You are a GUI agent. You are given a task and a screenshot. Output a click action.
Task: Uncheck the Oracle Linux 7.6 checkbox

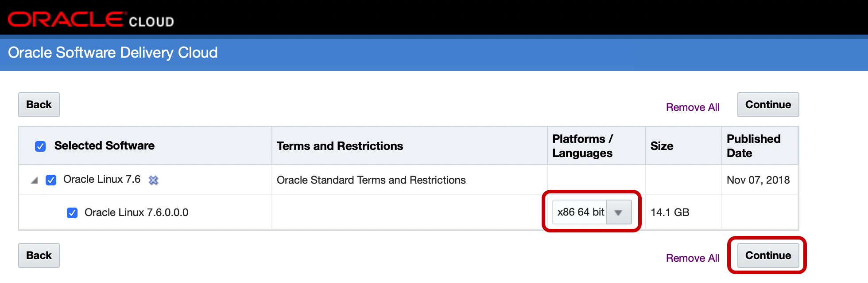pyautogui.click(x=51, y=180)
